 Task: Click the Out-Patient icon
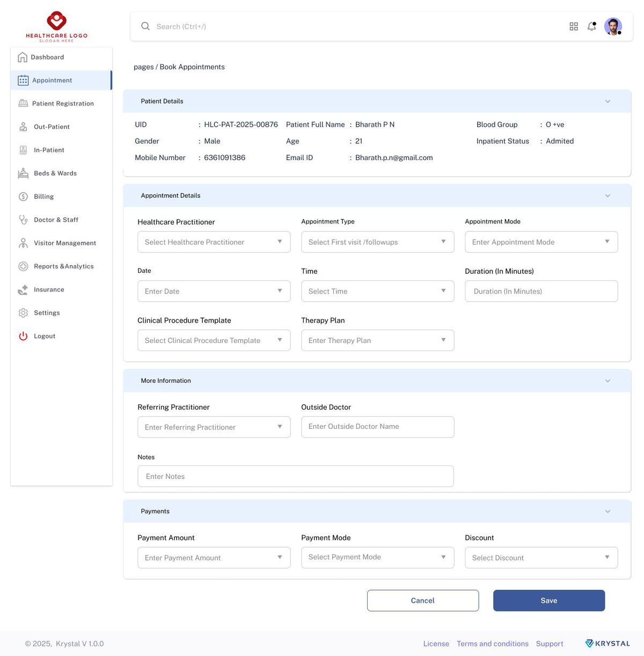click(x=23, y=127)
